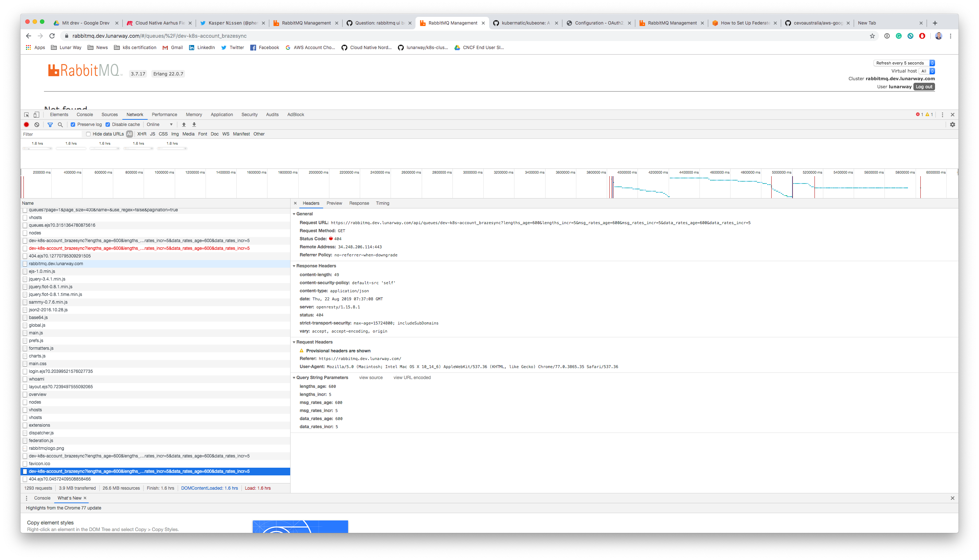Screen dimensions: 979x560
Task: Click the red error count indicator
Action: pos(919,115)
